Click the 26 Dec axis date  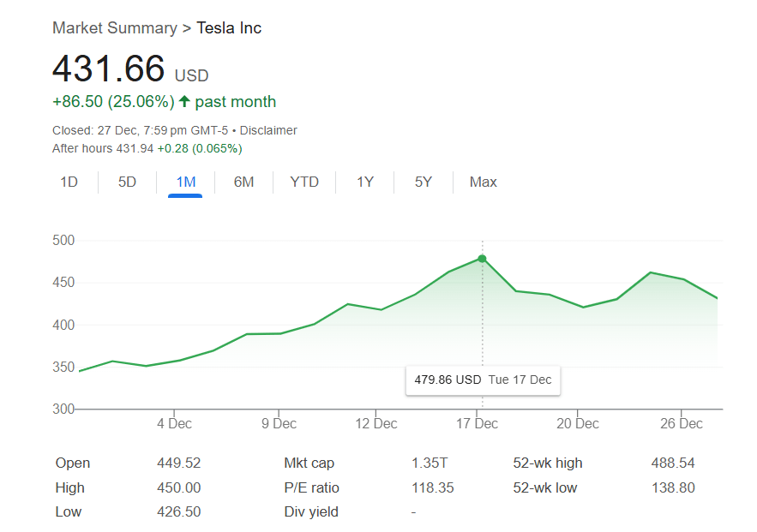[x=681, y=423]
